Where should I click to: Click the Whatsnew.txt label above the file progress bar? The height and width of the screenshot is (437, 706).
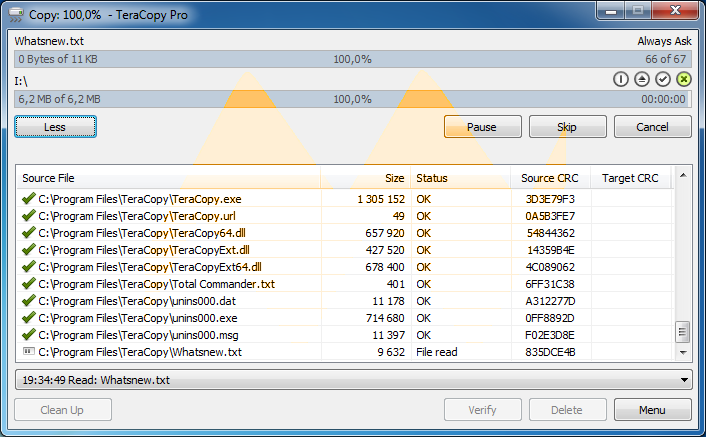click(x=49, y=41)
